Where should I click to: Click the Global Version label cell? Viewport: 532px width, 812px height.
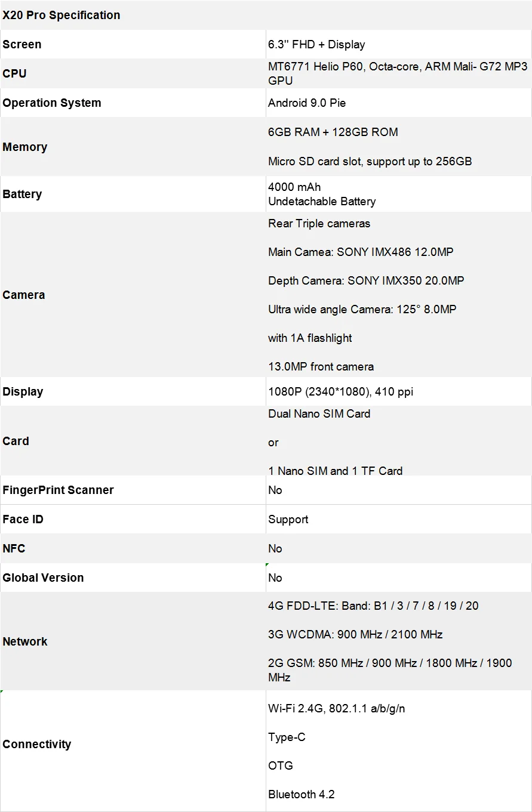[x=43, y=578]
